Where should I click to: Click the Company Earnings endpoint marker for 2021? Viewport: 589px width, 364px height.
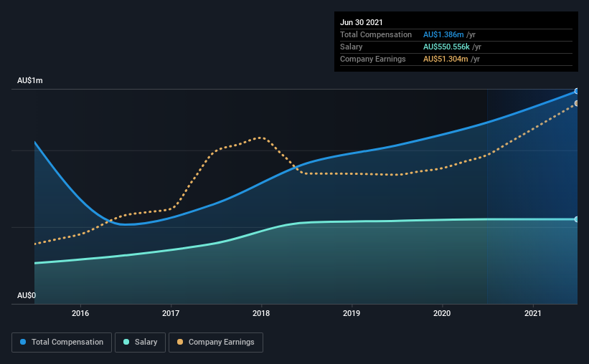coord(576,103)
